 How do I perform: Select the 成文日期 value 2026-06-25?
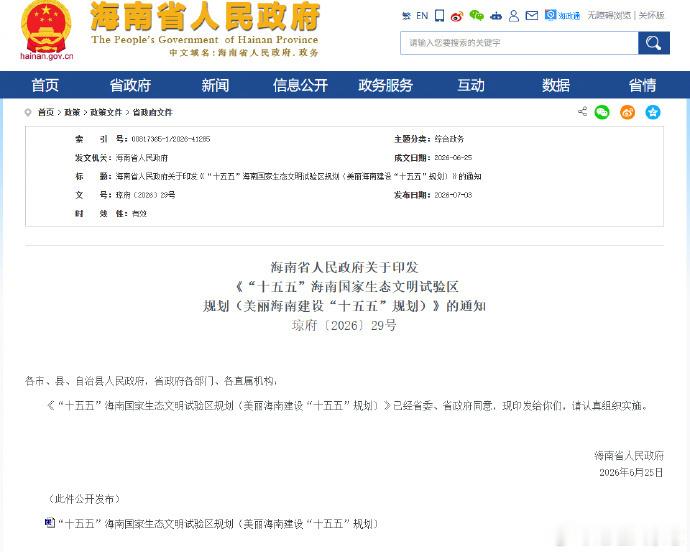coord(453,158)
